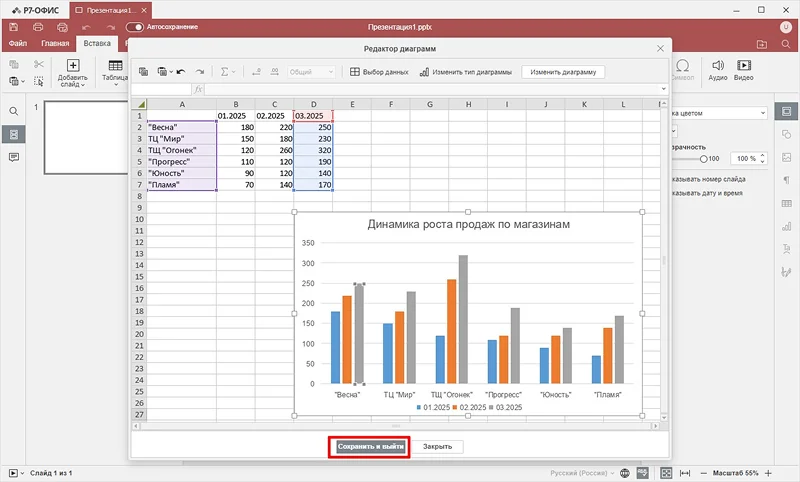Click the Аудио insert icon
The image size is (800, 482).
(718, 70)
